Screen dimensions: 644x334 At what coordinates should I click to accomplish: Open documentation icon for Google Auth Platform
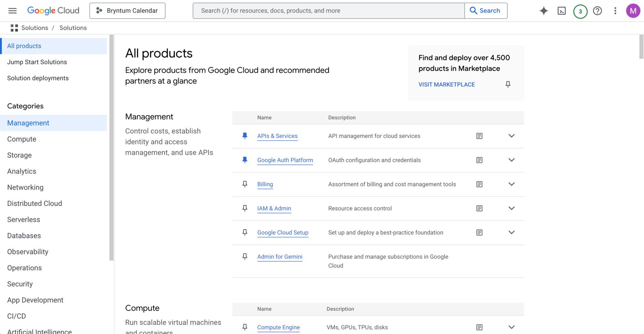tap(479, 160)
